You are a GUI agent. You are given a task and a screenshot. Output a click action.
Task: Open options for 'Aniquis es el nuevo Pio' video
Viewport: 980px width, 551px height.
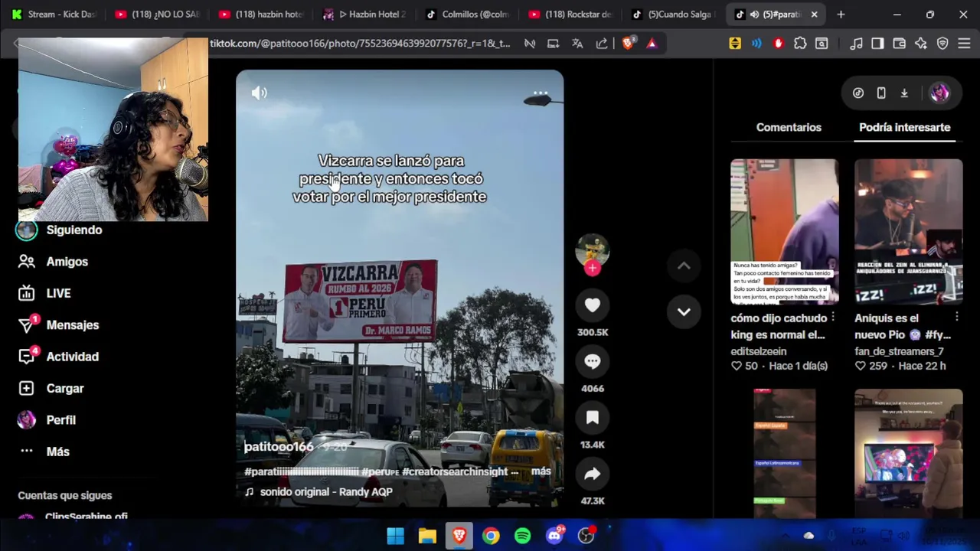tap(957, 317)
